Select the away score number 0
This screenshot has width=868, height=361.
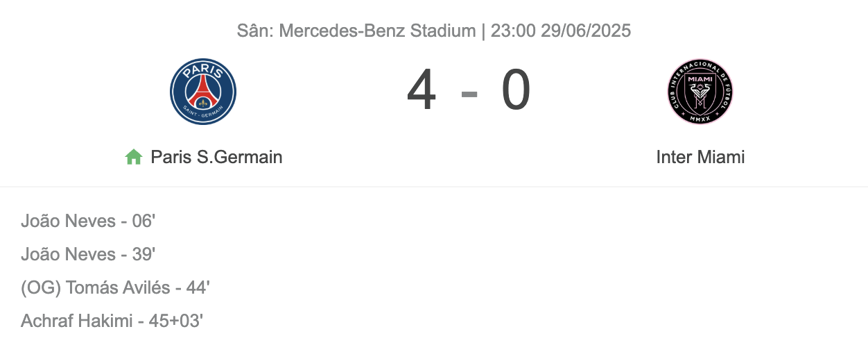[x=517, y=92]
